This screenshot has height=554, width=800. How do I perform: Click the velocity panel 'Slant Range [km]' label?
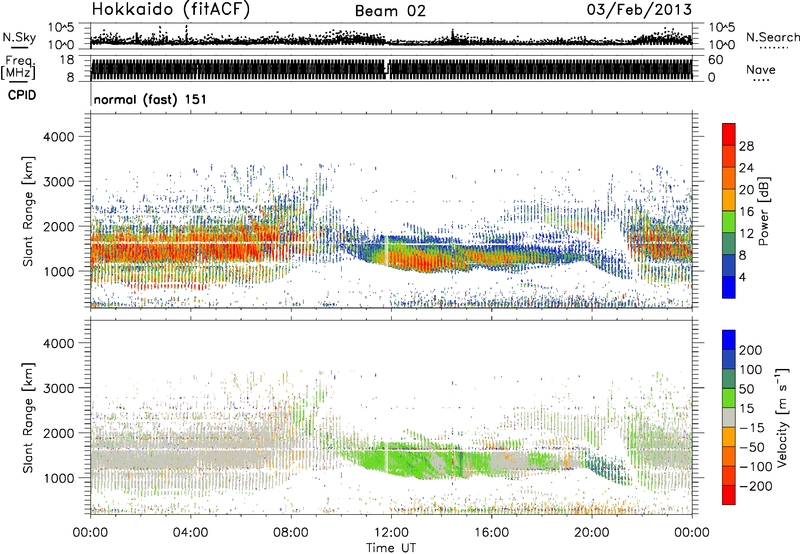28,418
